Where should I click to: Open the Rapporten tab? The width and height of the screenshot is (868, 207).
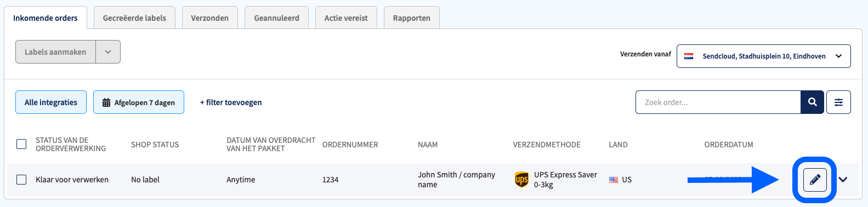pyautogui.click(x=411, y=18)
